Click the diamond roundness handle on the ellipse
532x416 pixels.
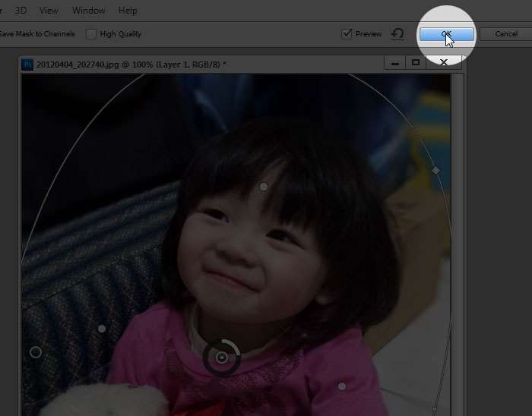coord(436,170)
